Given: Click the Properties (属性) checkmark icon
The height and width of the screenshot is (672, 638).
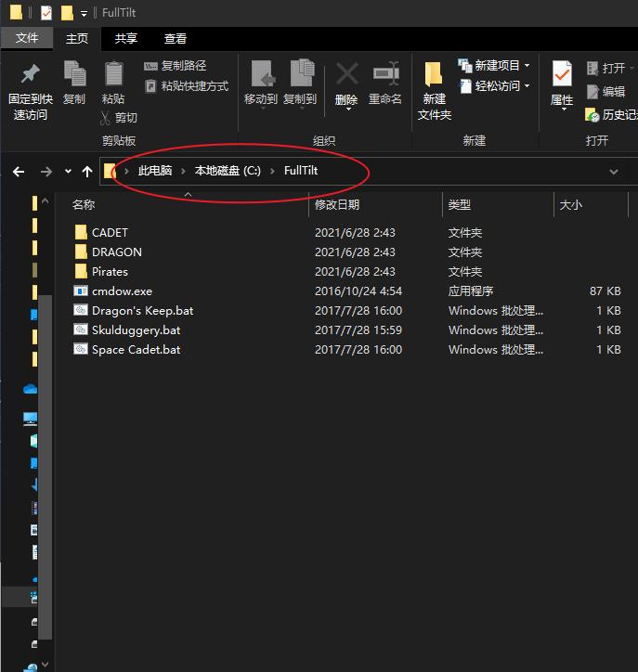Looking at the screenshot, I should pos(562,73).
